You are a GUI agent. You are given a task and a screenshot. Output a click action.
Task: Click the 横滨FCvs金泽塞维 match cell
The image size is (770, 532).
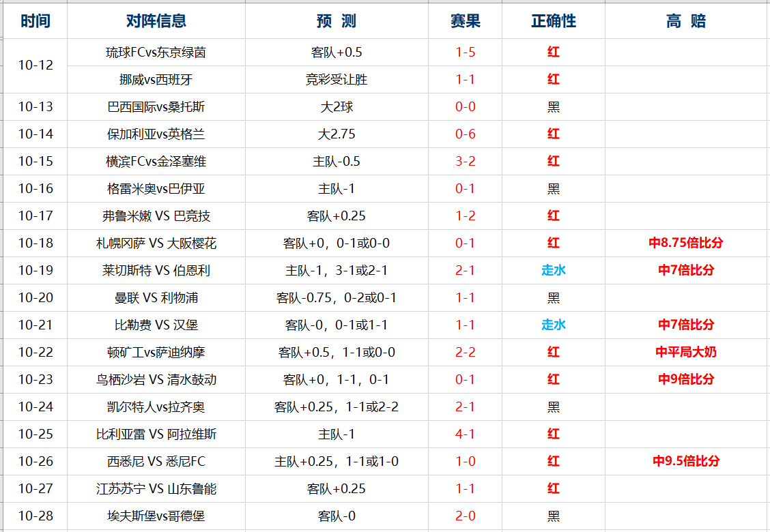click(156, 161)
